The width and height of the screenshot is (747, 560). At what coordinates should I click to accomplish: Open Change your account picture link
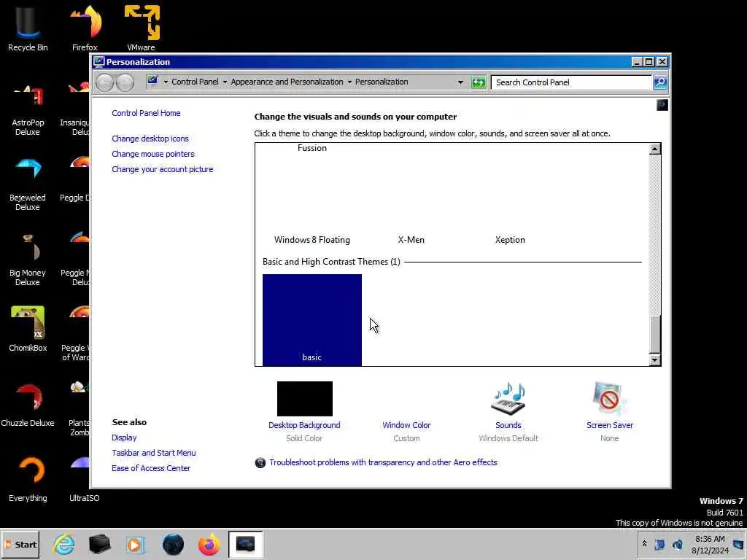163,169
